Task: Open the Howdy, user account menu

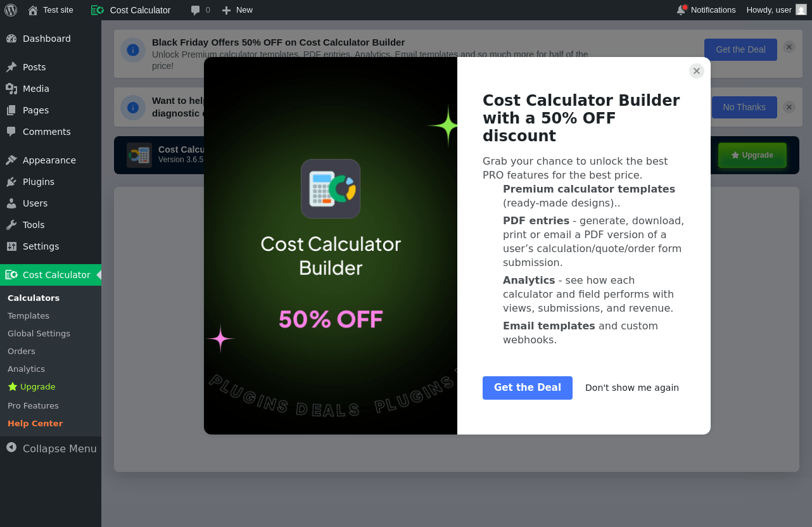Action: coord(777,10)
